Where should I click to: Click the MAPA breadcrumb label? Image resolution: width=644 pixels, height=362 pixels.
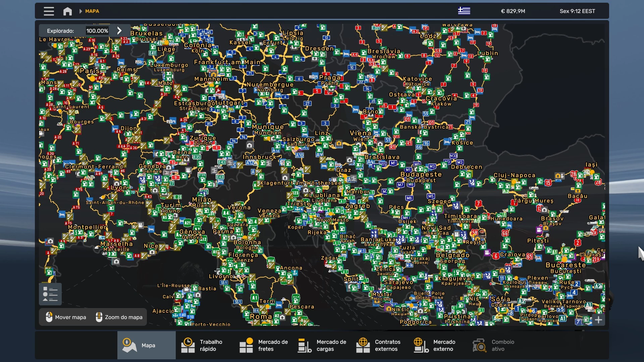[92, 11]
